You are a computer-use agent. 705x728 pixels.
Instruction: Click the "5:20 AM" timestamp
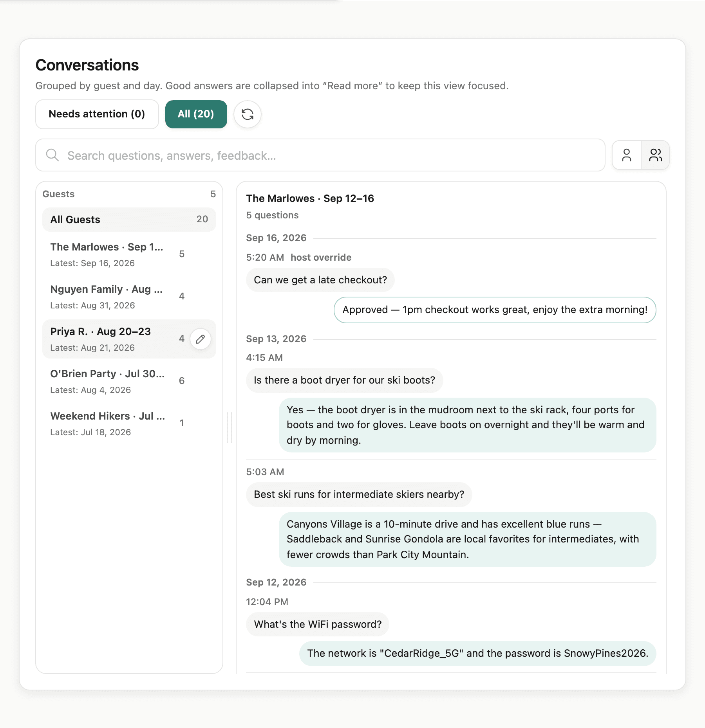pyautogui.click(x=265, y=258)
